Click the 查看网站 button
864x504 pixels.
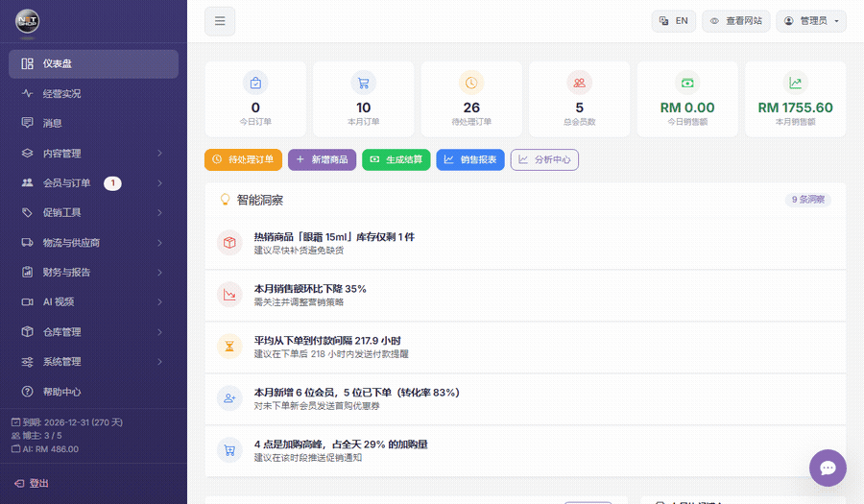pos(736,21)
